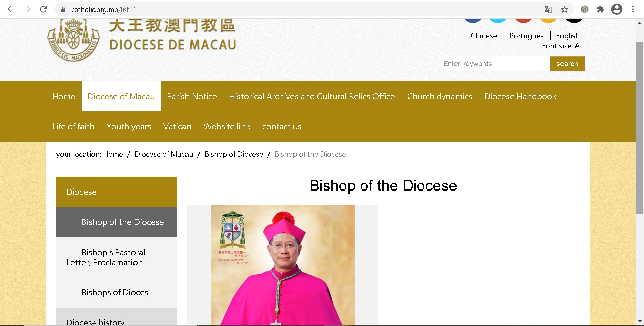This screenshot has height=326, width=644.
Task: Reload the page with refresh icon
Action: click(43, 9)
